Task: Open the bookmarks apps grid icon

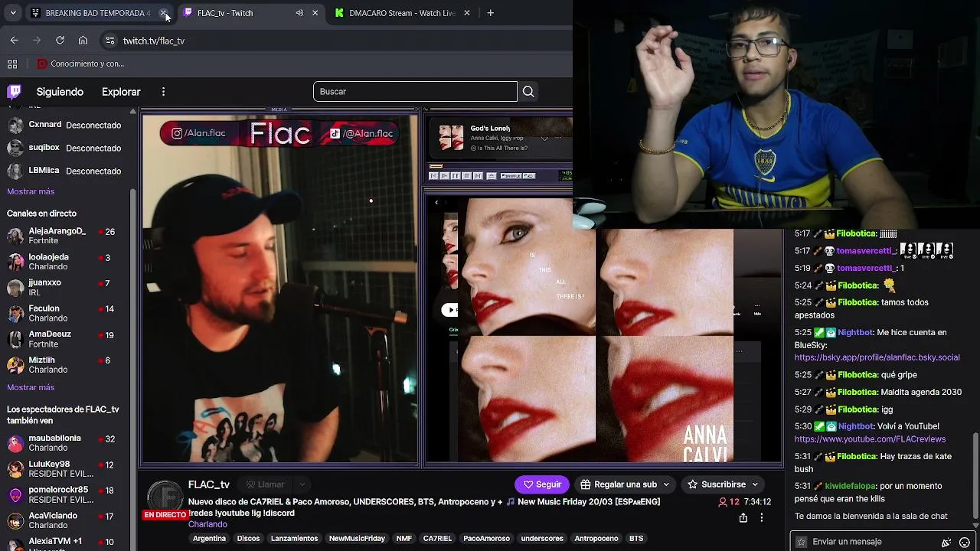Action: (12, 64)
